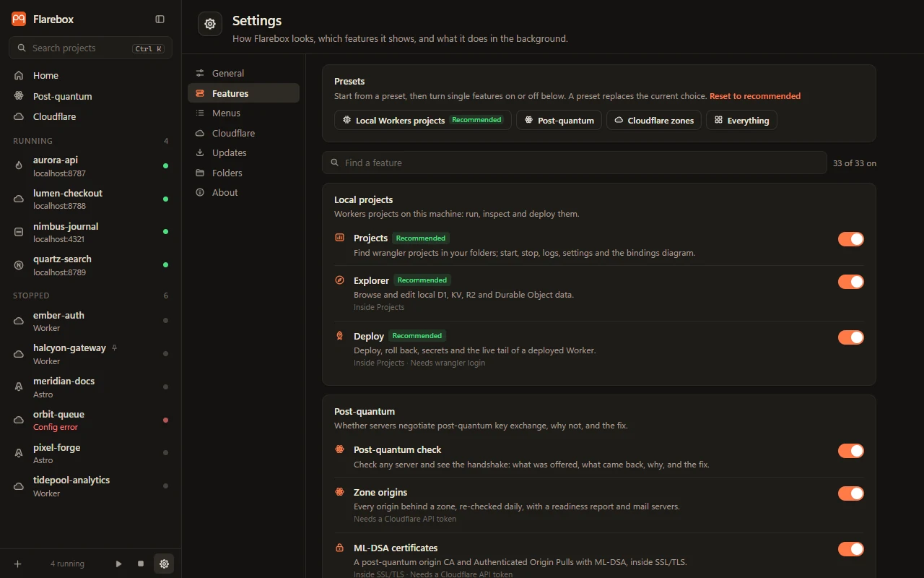924x578 pixels.
Task: Click the ML-DSA certificates lock icon
Action: pos(339,548)
